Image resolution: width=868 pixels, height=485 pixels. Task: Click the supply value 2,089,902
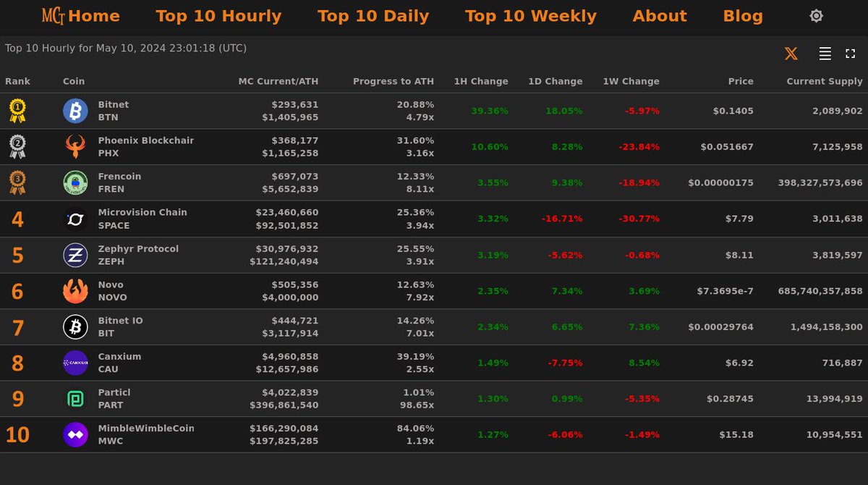tap(838, 111)
